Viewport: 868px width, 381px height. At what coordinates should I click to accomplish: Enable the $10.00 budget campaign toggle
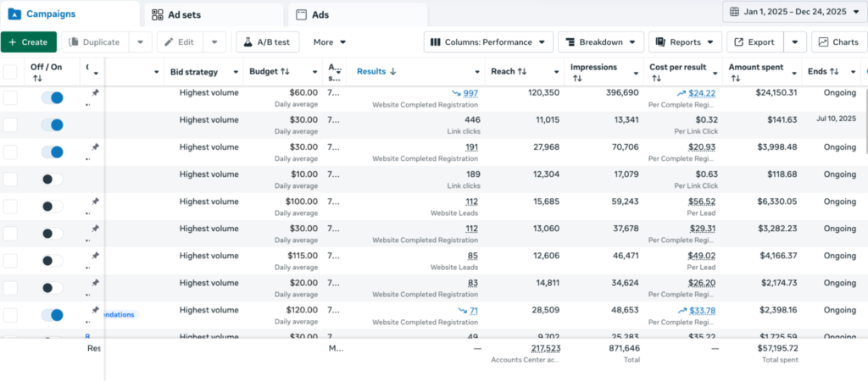(x=52, y=179)
